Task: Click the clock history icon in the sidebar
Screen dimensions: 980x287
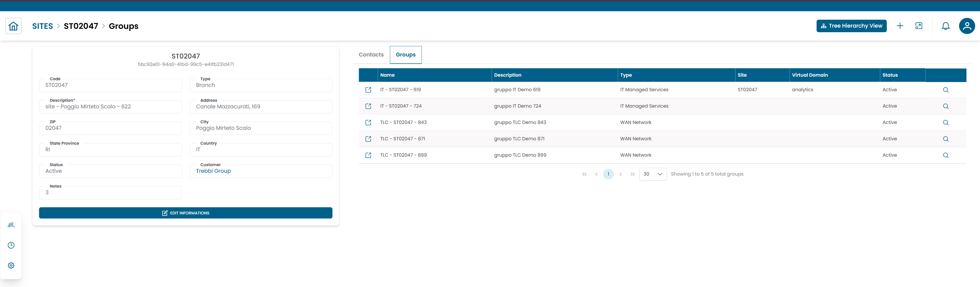Action: pyautogui.click(x=11, y=245)
